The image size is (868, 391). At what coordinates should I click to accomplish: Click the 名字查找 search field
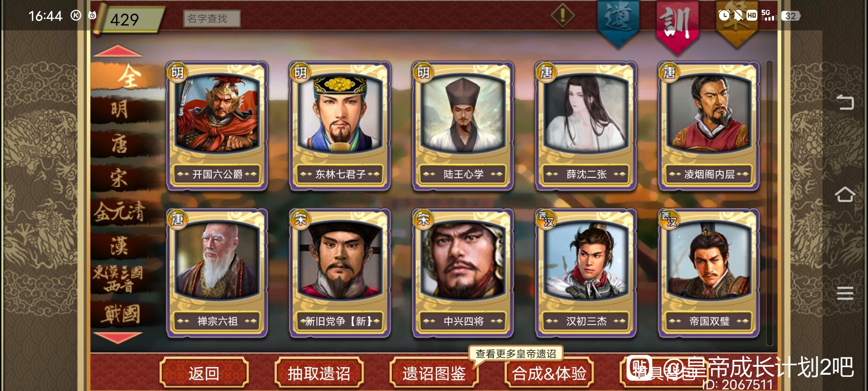[x=212, y=18]
